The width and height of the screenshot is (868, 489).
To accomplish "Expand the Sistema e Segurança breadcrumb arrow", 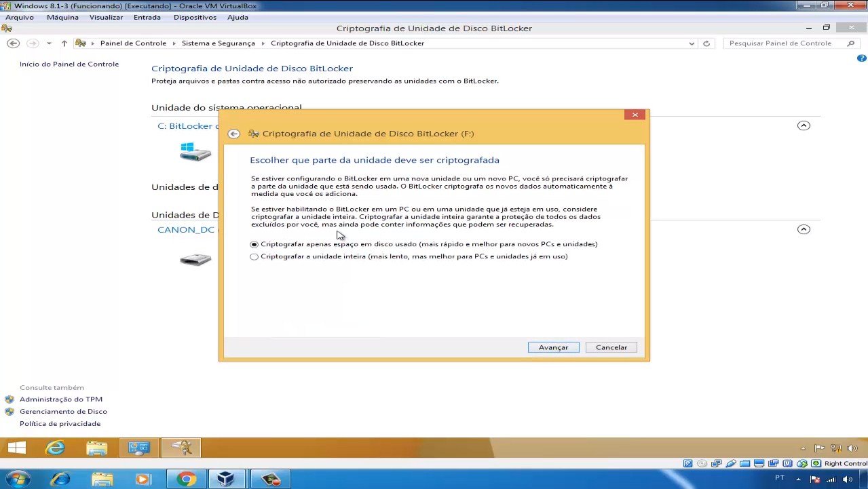I will pos(263,43).
